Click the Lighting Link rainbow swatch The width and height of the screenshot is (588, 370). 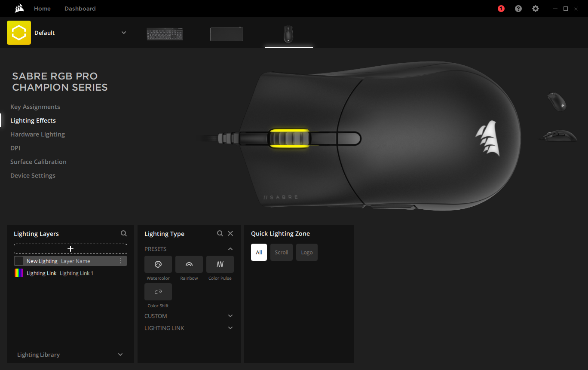19,273
